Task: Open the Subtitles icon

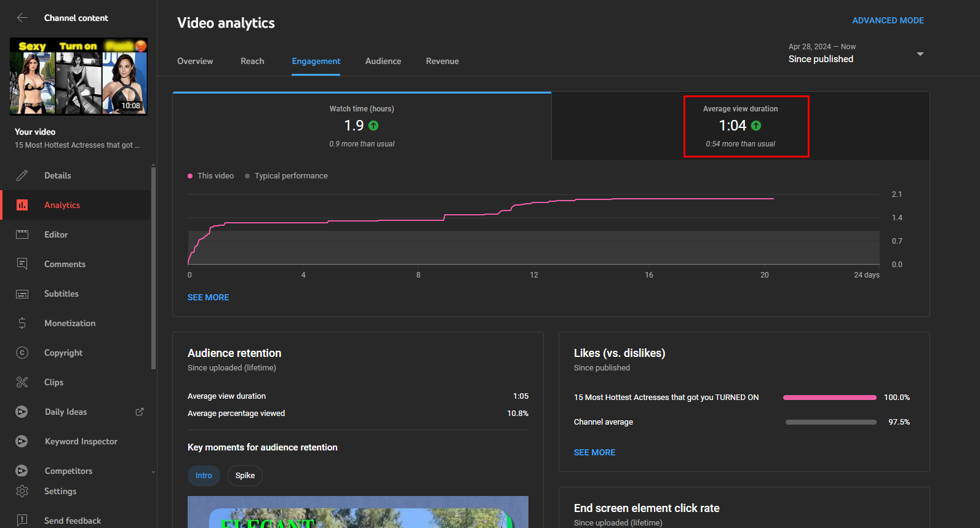Action: coord(22,294)
